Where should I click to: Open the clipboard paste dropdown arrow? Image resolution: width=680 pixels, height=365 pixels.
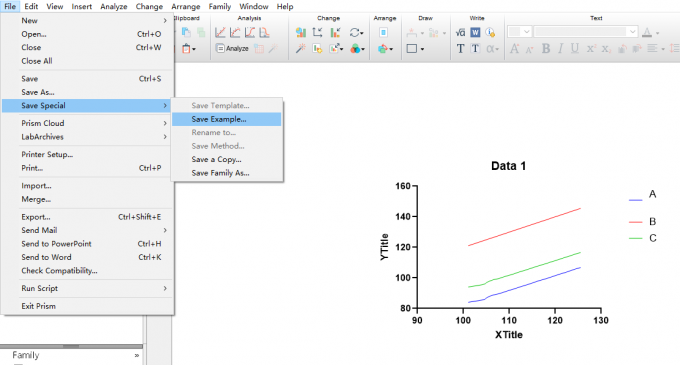[194, 49]
